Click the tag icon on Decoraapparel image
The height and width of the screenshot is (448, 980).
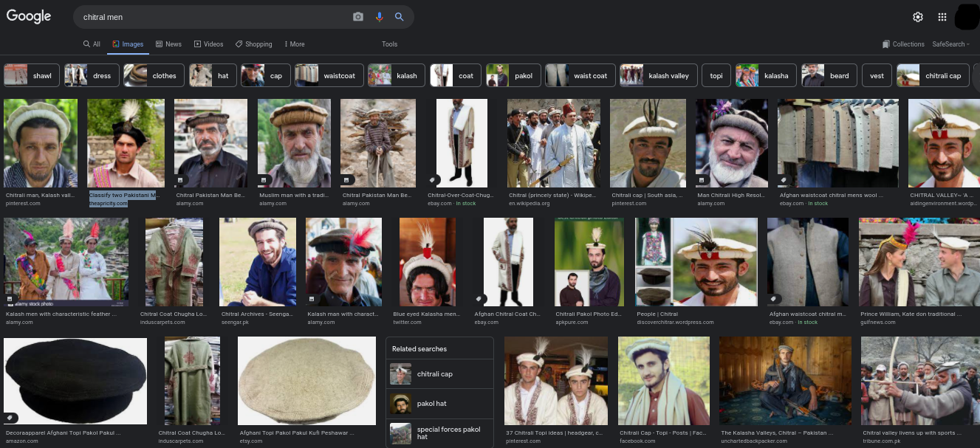tap(10, 418)
